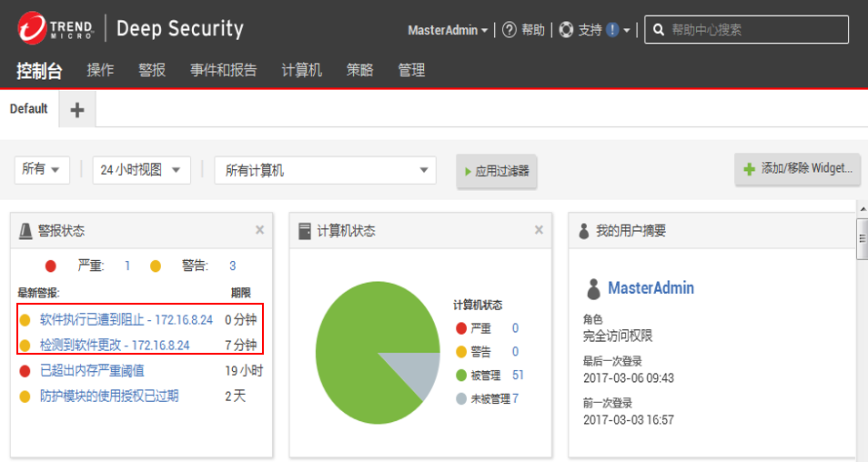
Task: Expand the 所有计算机 combo box
Action: pyautogui.click(x=325, y=170)
